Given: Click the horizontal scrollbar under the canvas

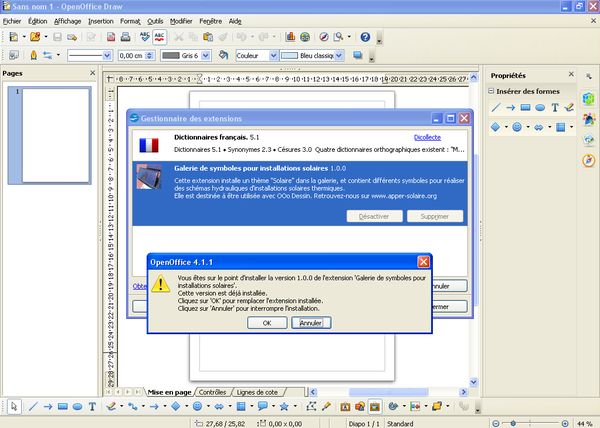Looking at the screenshot, I should pyautogui.click(x=388, y=392).
